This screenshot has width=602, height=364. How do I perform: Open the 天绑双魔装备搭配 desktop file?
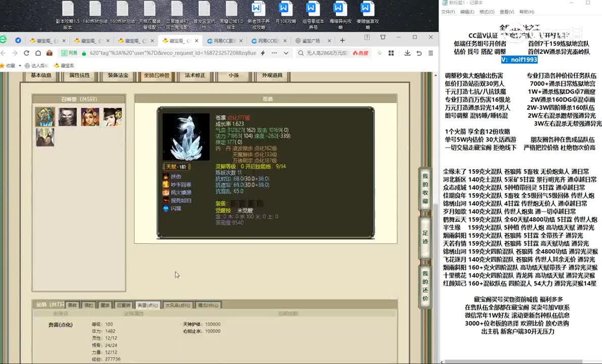149,15
